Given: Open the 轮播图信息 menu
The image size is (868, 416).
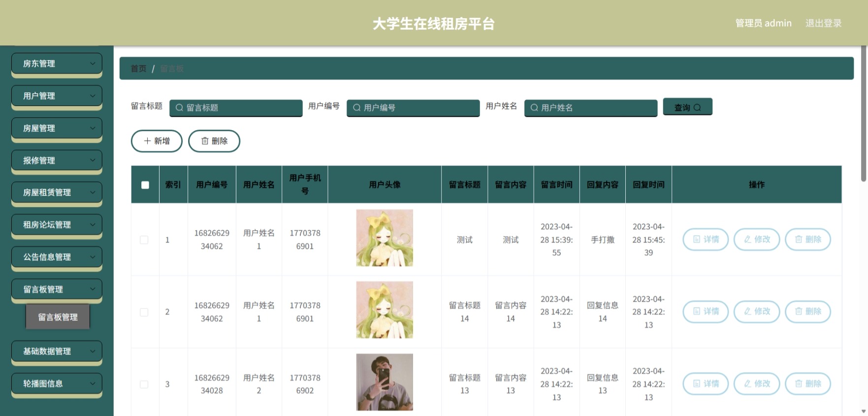Looking at the screenshot, I should pos(57,383).
